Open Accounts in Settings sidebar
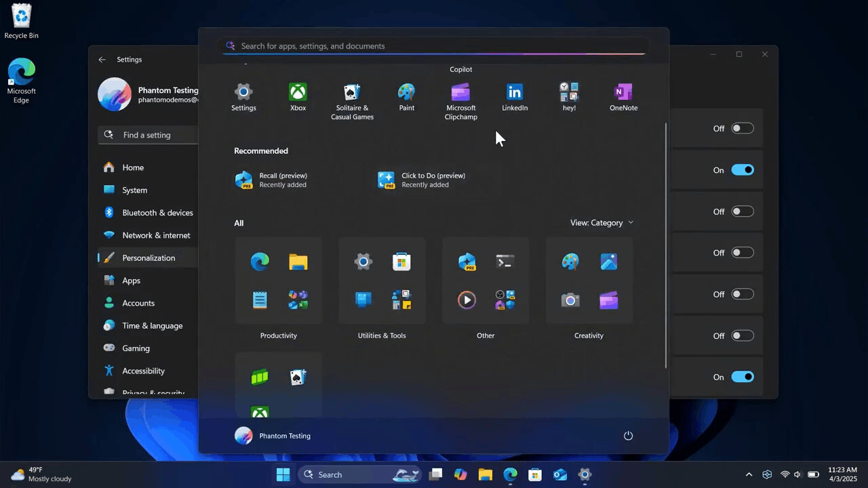Screen dimensions: 868x488 coord(148,303)
